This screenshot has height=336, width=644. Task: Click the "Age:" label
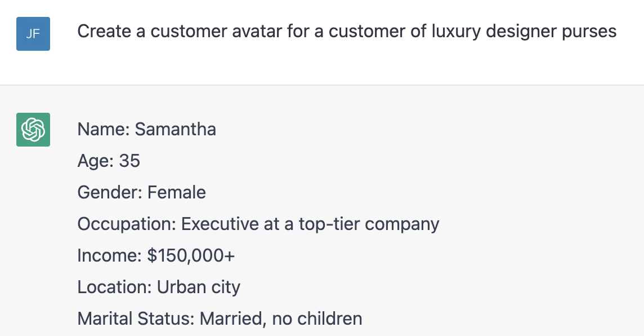coord(96,161)
